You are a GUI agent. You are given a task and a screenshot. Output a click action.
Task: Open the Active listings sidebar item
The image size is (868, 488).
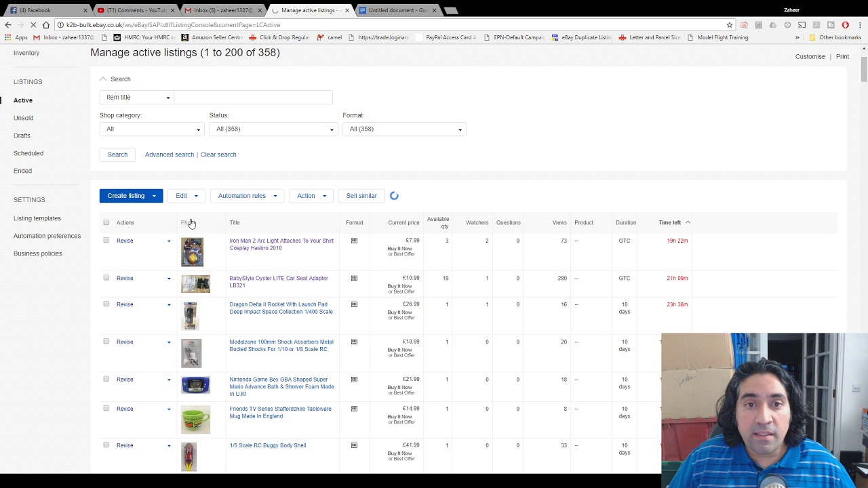(x=23, y=100)
